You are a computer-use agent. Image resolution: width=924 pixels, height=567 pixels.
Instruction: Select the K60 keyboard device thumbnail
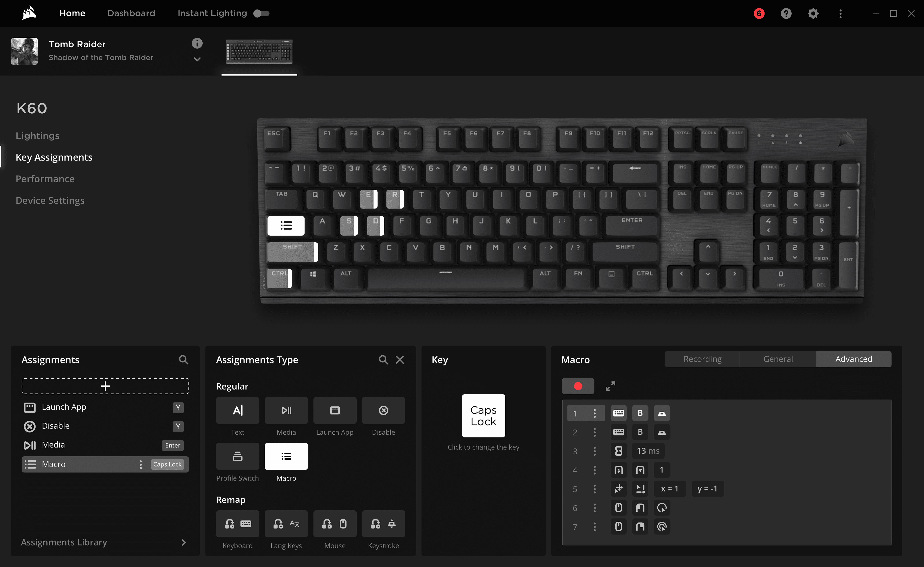coord(259,52)
